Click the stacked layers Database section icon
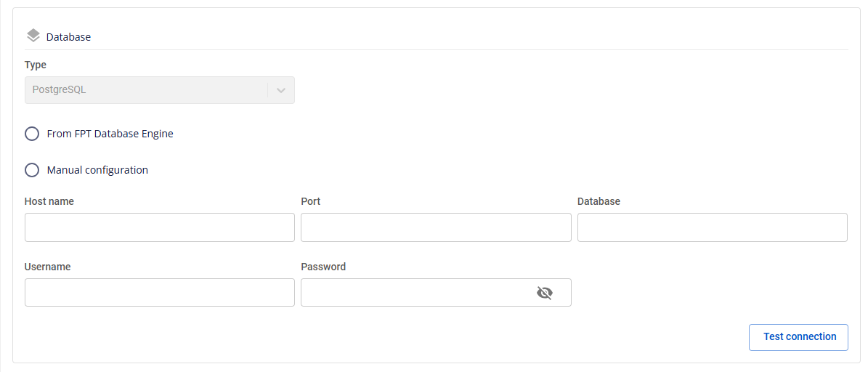The height and width of the screenshot is (372, 868). [x=33, y=36]
